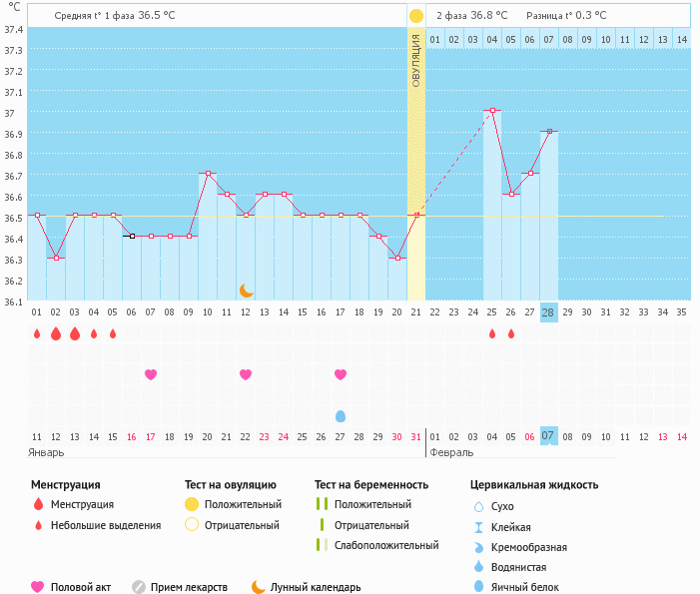Click the pink heart on January 17

coord(151,374)
